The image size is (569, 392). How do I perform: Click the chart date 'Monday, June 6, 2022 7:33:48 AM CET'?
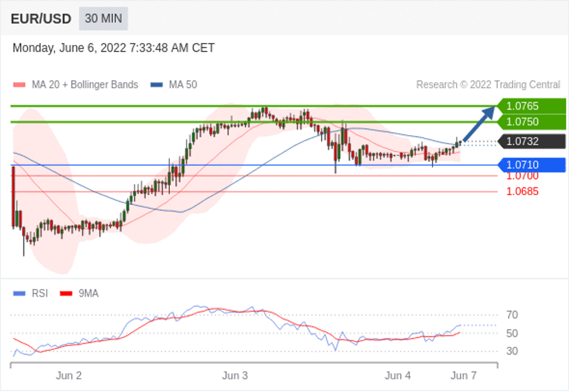click(113, 48)
